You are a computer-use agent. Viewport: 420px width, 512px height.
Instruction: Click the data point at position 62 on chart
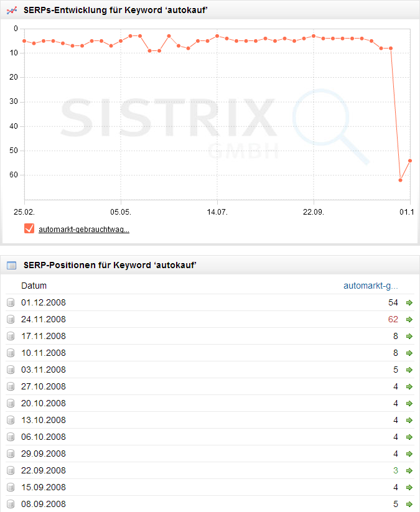tap(400, 180)
